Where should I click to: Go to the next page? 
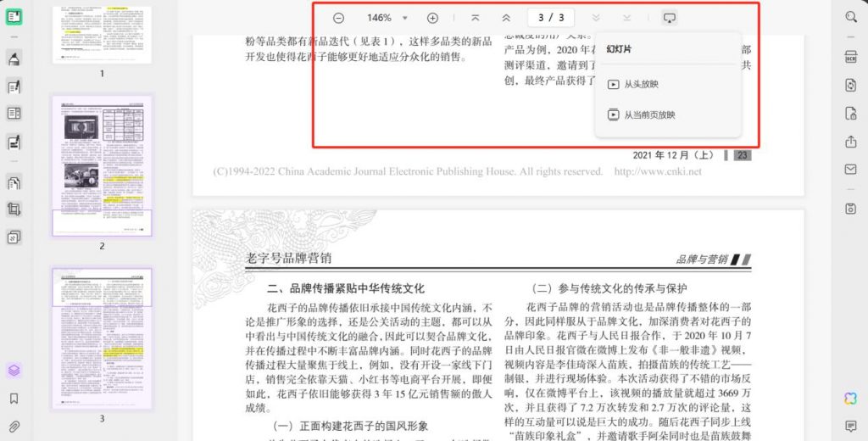pos(596,18)
